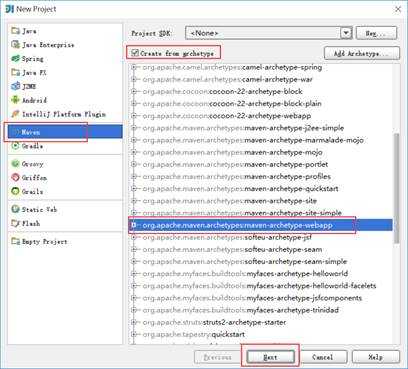
Task: Select Java Enterprise project type
Action: coord(65,44)
